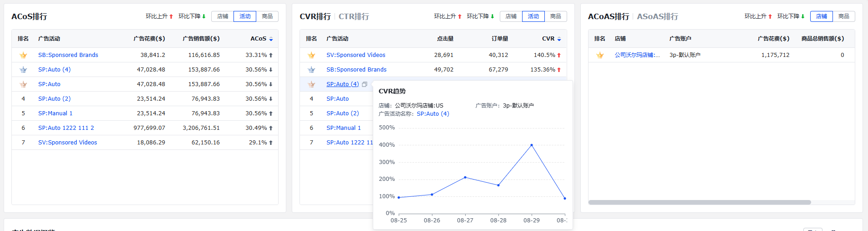The height and width of the screenshot is (231, 868).
Task: Select 活动 toggle in CVR ranking panel
Action: click(533, 16)
